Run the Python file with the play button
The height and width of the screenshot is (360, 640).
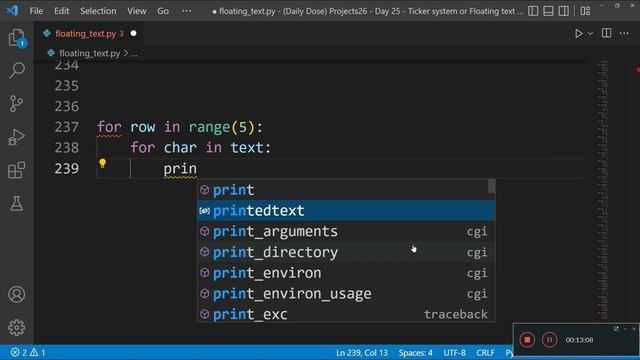pyautogui.click(x=578, y=33)
